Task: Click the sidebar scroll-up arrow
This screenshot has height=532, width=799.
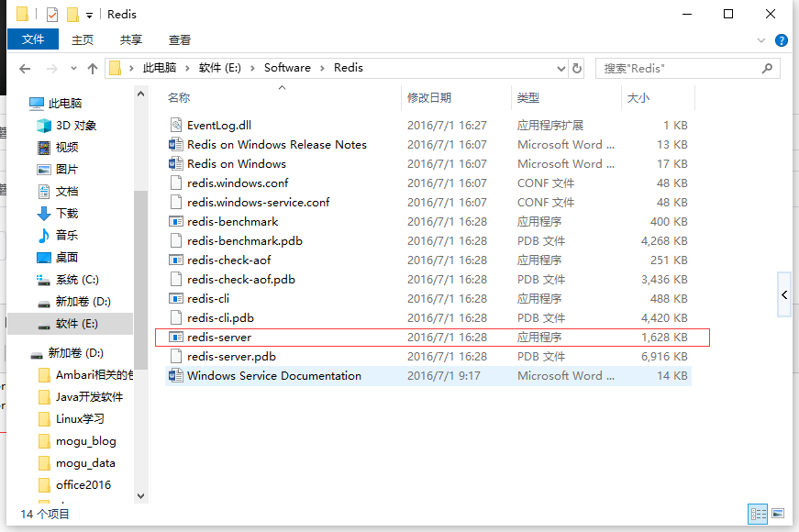Action: point(141,94)
